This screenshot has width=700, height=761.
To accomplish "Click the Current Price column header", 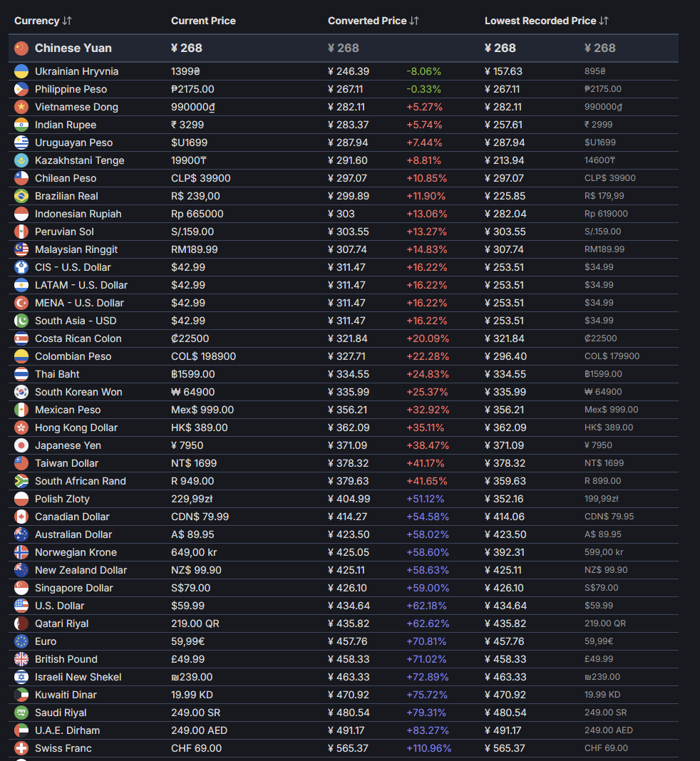I will pyautogui.click(x=203, y=21).
